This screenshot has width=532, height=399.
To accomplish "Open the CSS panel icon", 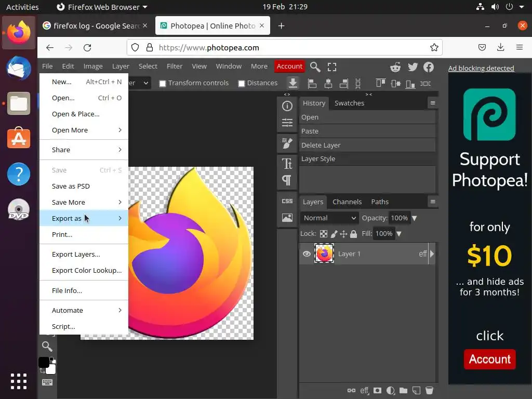I will tap(287, 201).
